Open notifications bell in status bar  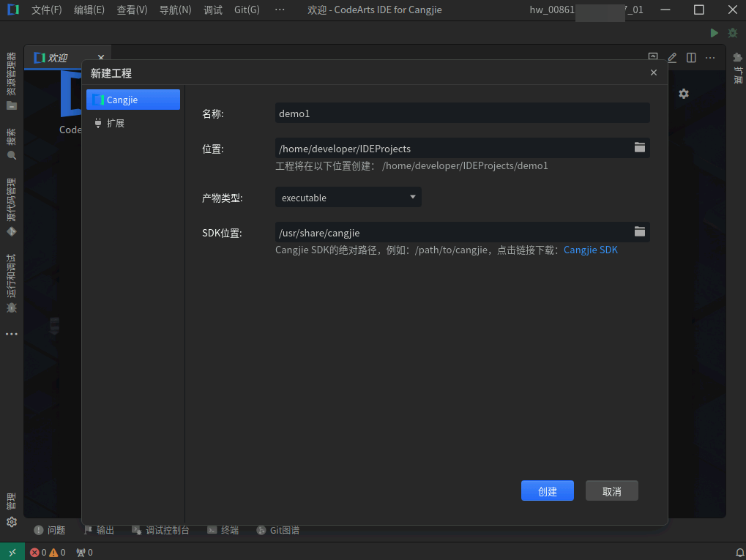click(740, 553)
